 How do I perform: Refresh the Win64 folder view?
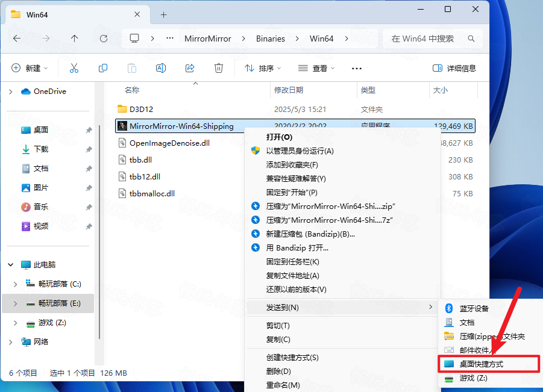[x=103, y=39]
